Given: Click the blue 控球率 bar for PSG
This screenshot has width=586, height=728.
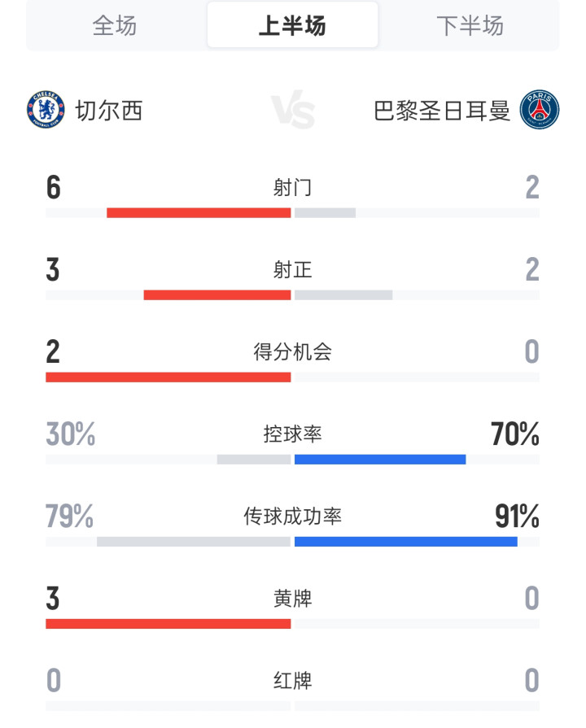Looking at the screenshot, I should [380, 460].
